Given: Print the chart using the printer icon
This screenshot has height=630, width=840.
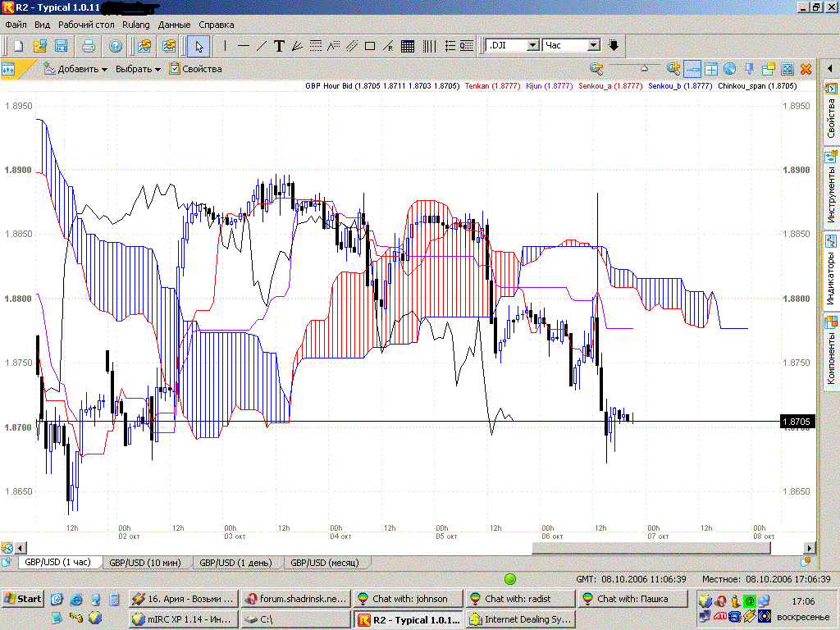Looking at the screenshot, I should pyautogui.click(x=89, y=46).
